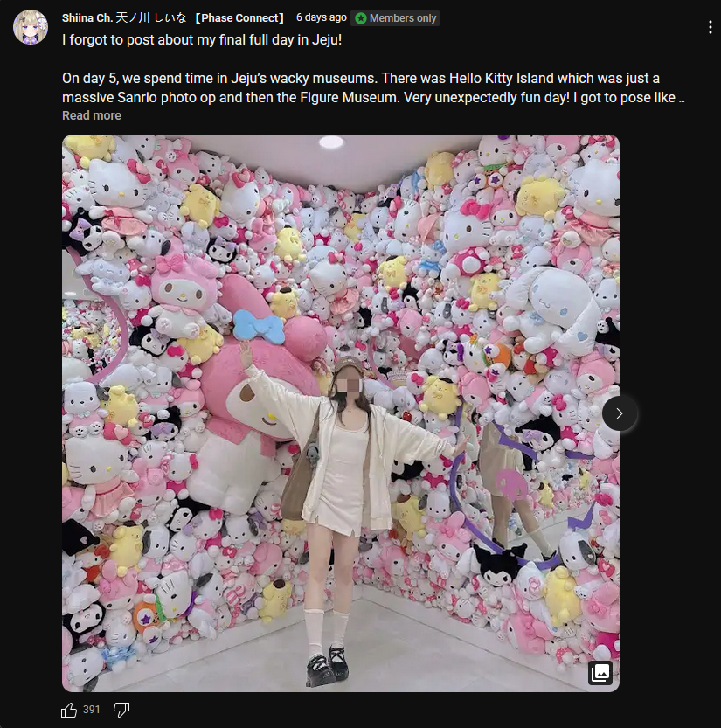Click the 391 like count
Viewport: 721px width, 728px height.
pyautogui.click(x=92, y=710)
